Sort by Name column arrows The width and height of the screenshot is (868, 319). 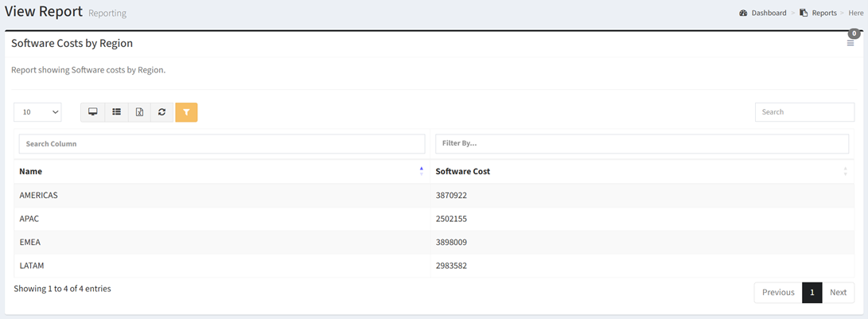click(421, 171)
